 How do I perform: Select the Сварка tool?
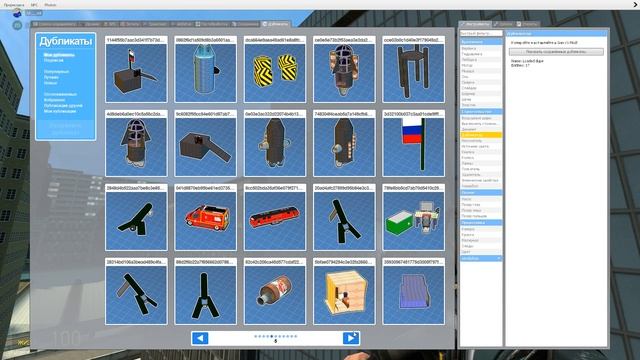481,82
